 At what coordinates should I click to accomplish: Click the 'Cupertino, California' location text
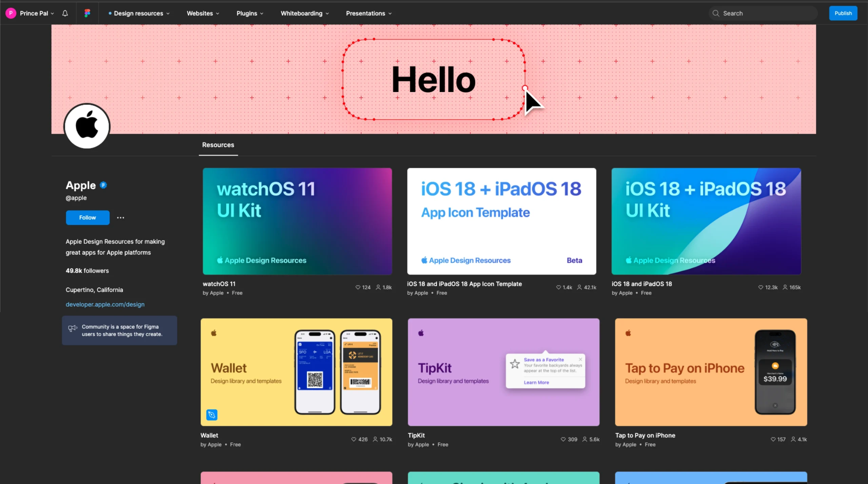(94, 290)
